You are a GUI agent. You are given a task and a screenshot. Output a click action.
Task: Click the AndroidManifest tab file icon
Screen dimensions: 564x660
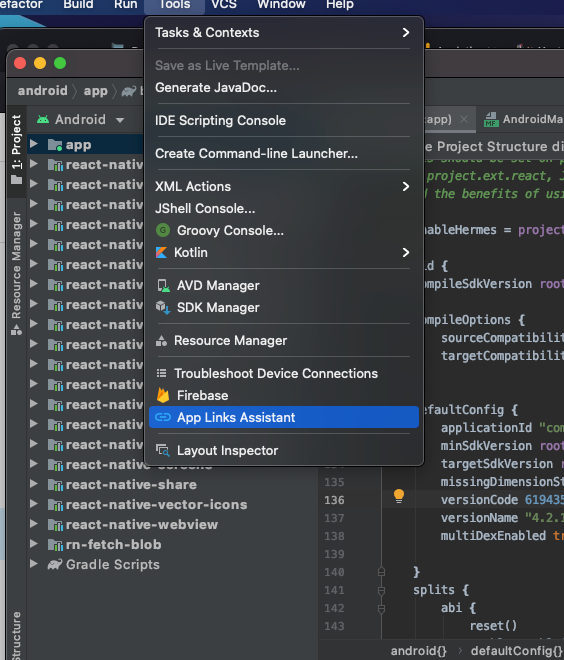pyautogui.click(x=491, y=119)
